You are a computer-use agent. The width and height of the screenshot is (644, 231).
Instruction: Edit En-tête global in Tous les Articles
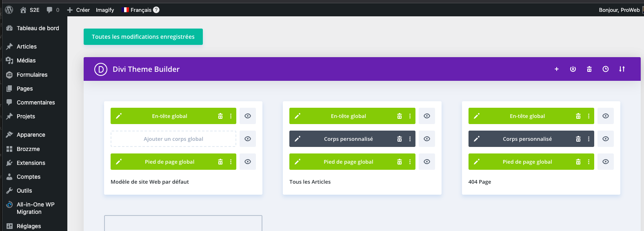point(298,116)
